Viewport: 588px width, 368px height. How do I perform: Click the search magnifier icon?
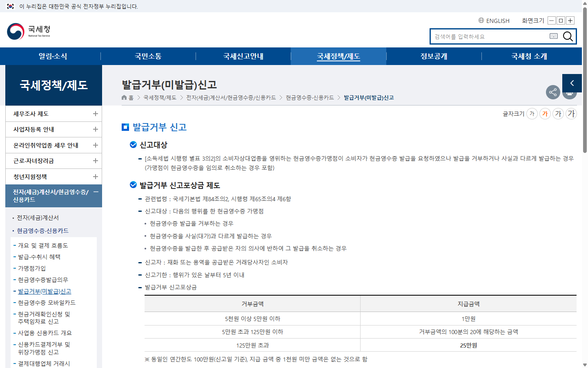coord(568,36)
